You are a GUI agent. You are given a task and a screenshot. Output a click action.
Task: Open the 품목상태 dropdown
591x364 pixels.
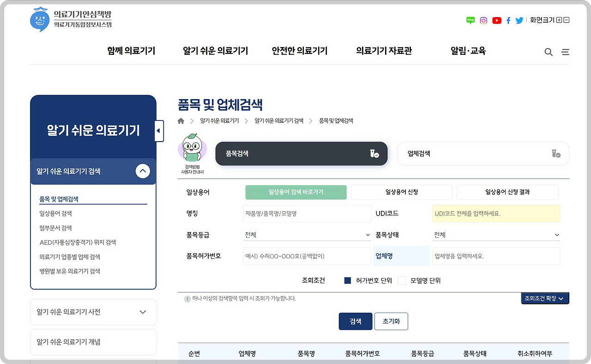coord(496,235)
